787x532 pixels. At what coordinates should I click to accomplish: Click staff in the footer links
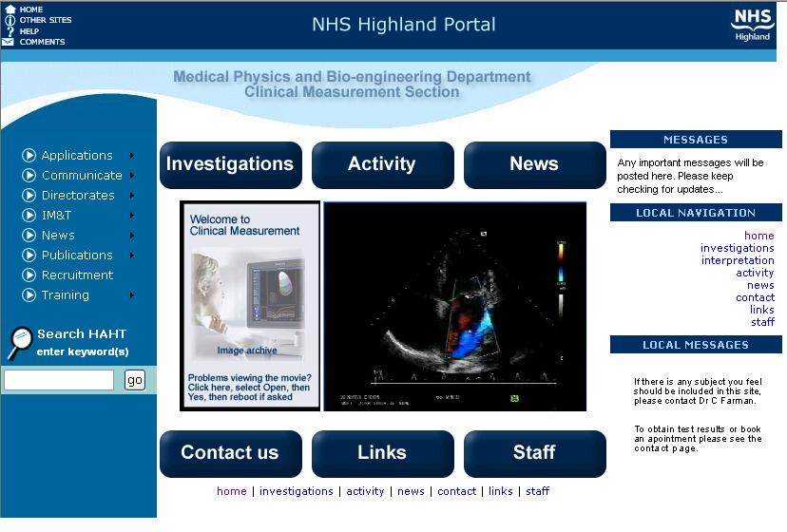click(538, 491)
